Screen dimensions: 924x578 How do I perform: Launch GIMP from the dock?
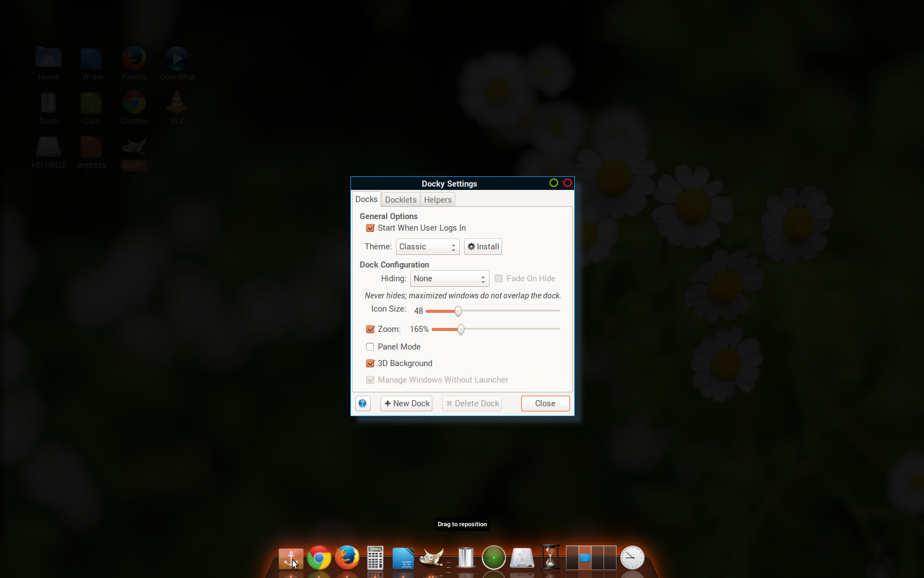click(x=432, y=558)
